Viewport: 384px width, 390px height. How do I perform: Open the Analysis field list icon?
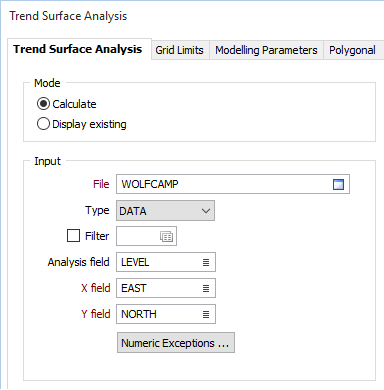click(x=206, y=262)
